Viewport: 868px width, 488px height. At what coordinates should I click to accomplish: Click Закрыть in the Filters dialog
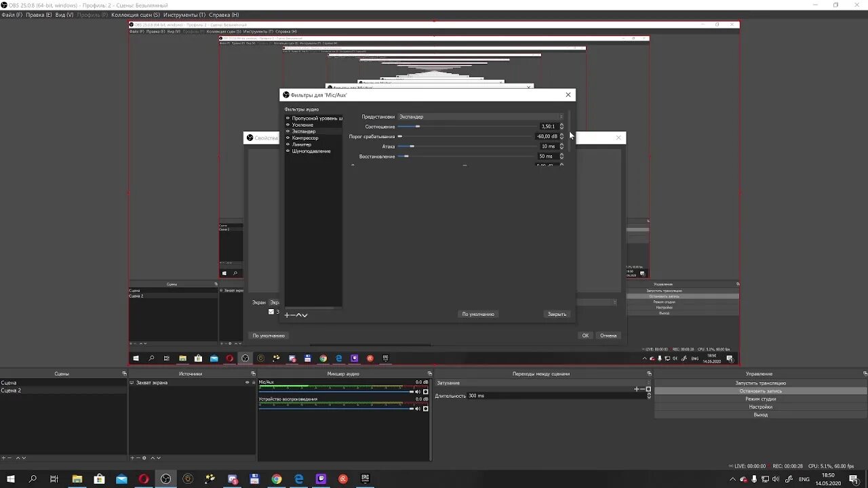(557, 314)
